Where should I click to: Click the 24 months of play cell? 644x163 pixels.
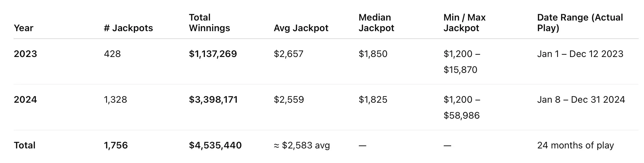(x=575, y=145)
